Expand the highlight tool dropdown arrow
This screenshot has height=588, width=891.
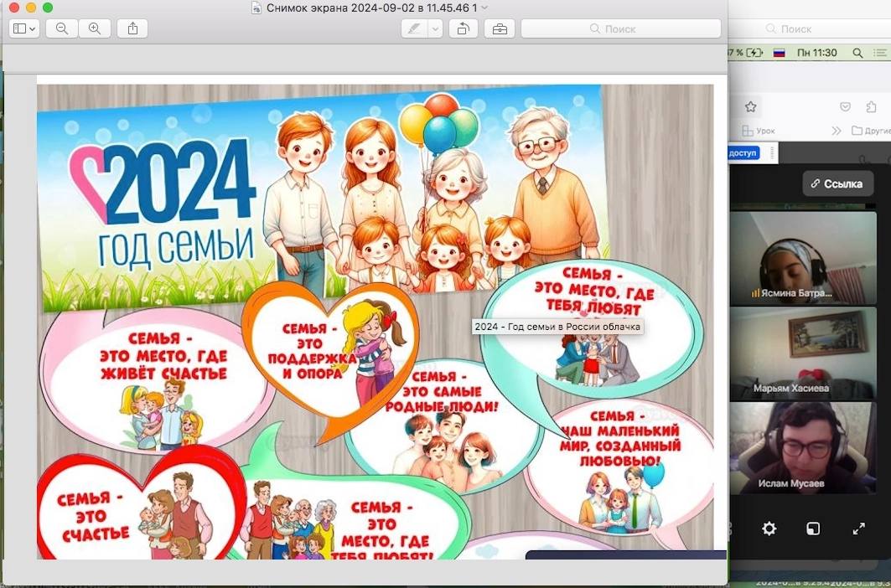pos(435,28)
